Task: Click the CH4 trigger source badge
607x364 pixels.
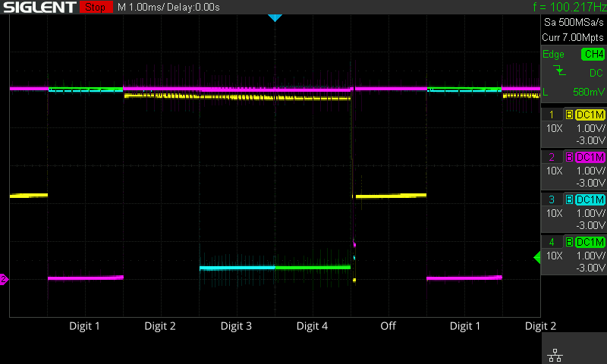Action: [x=593, y=54]
